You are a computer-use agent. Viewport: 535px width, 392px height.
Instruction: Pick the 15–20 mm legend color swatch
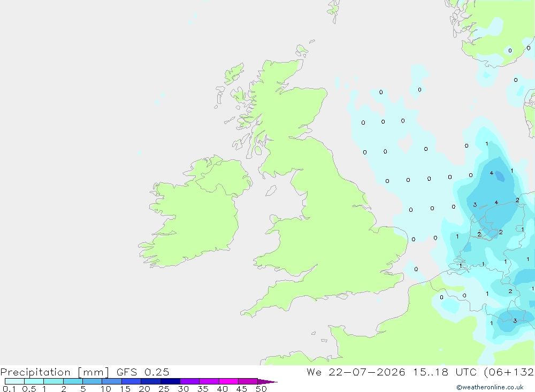click(132, 381)
